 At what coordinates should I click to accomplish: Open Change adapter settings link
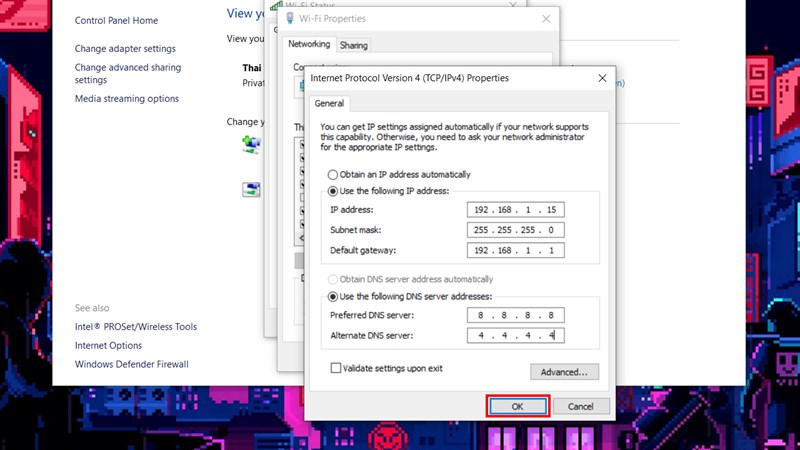point(125,49)
